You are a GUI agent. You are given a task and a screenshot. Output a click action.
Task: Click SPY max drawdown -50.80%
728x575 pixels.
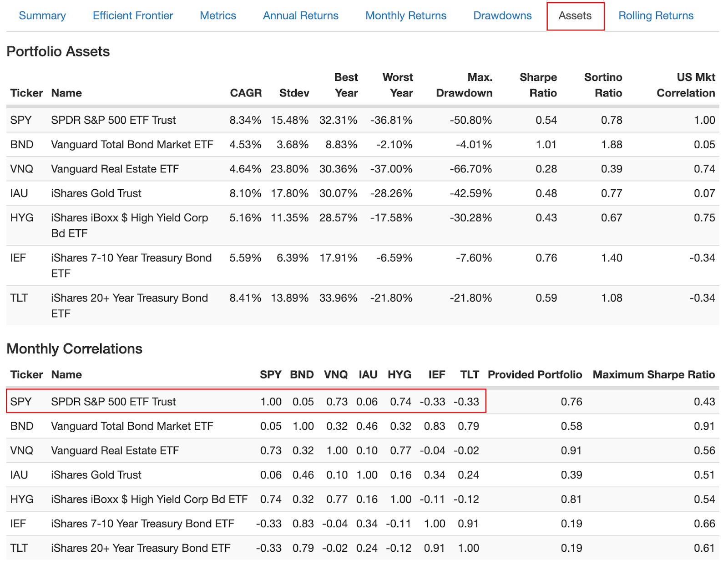(471, 120)
